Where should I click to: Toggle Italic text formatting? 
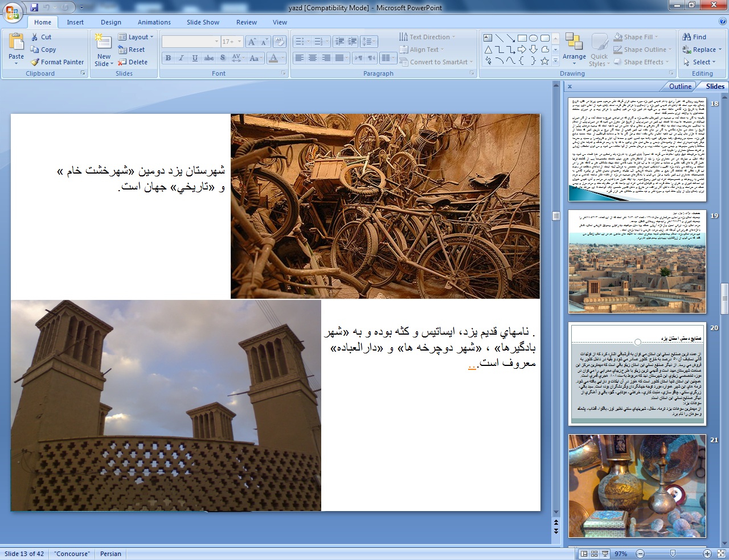[181, 58]
